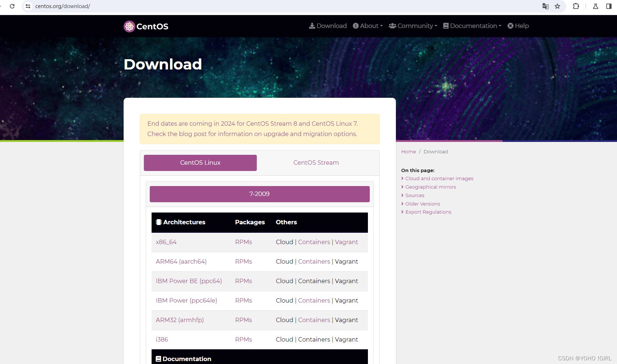Open the ARM64 (aarch64) architecture link
Image resolution: width=617 pixels, height=364 pixels.
tap(181, 261)
